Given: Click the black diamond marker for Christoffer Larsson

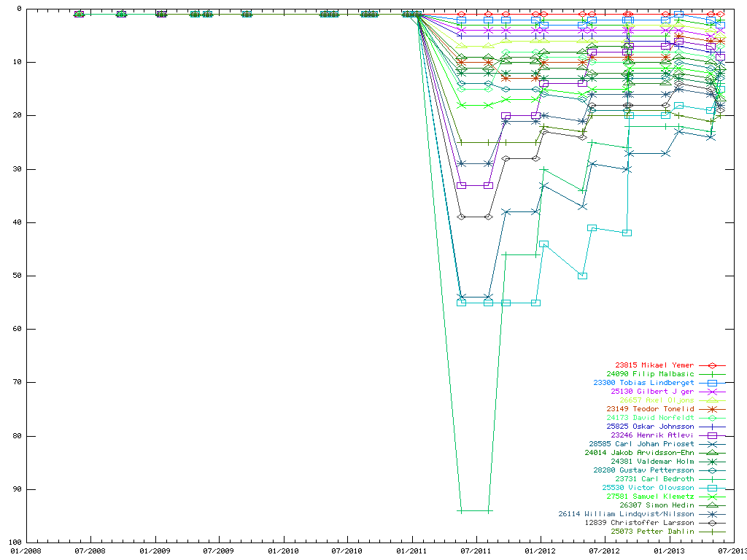Looking at the screenshot, I should click(x=712, y=523).
